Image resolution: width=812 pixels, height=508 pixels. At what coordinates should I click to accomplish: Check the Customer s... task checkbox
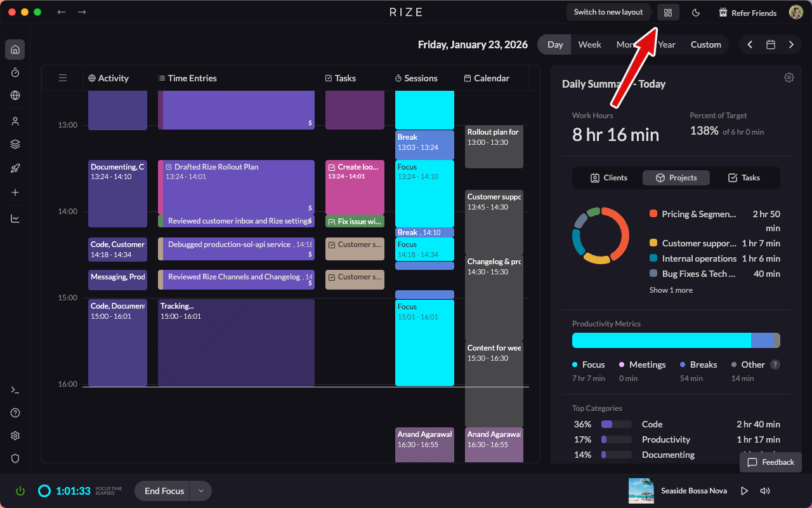click(x=332, y=244)
